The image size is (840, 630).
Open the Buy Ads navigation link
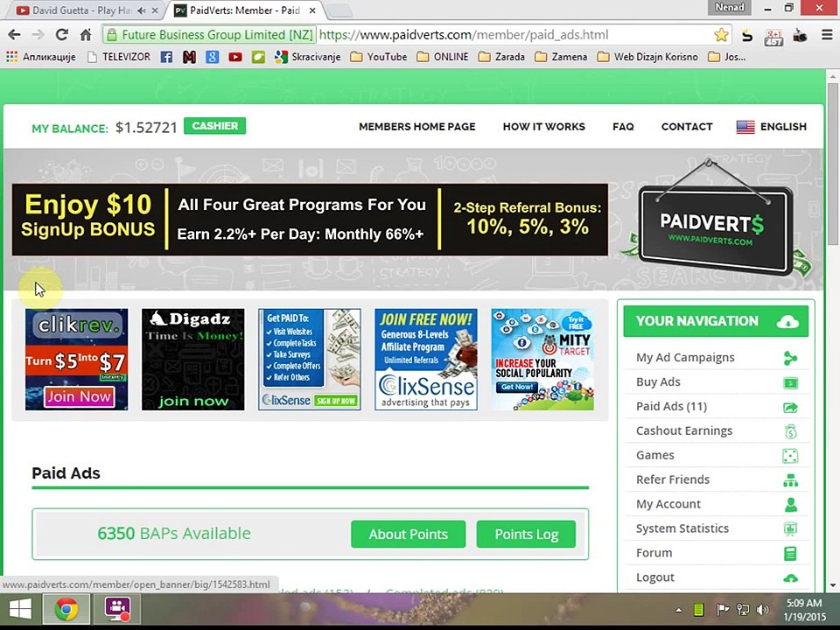click(x=658, y=382)
